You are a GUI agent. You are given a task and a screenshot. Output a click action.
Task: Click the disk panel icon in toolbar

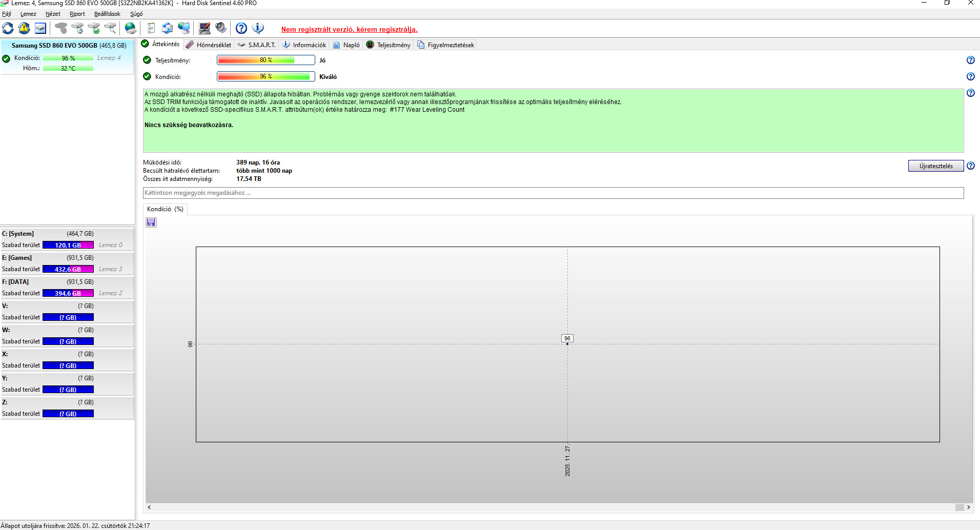pyautogui.click(x=40, y=28)
